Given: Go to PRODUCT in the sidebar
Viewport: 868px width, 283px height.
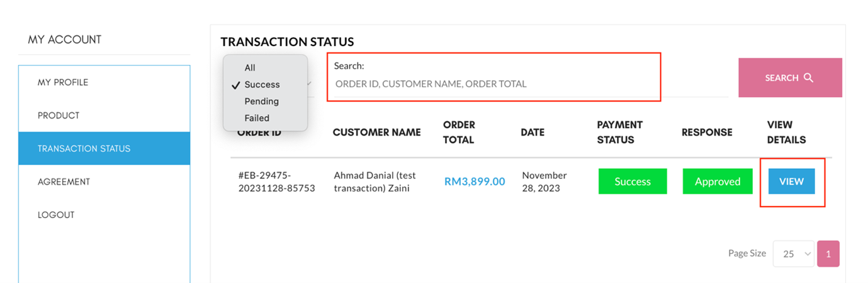Looking at the screenshot, I should coord(59,115).
